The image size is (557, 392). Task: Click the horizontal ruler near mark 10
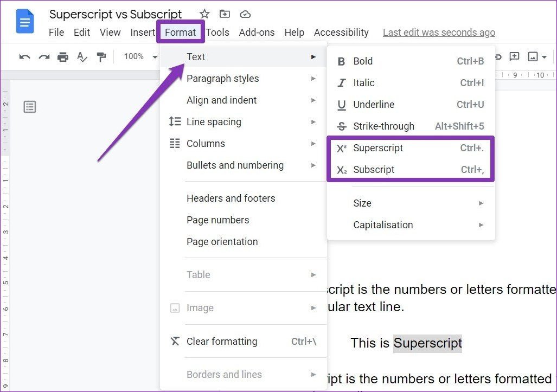[x=540, y=75]
